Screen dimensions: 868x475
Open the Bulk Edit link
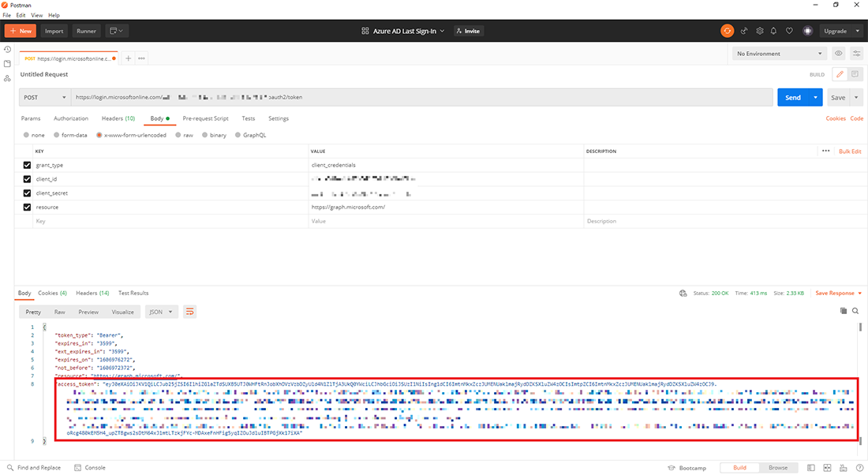click(x=850, y=151)
